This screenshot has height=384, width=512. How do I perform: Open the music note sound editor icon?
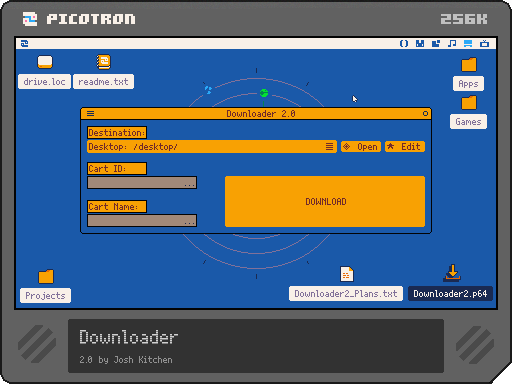452,44
